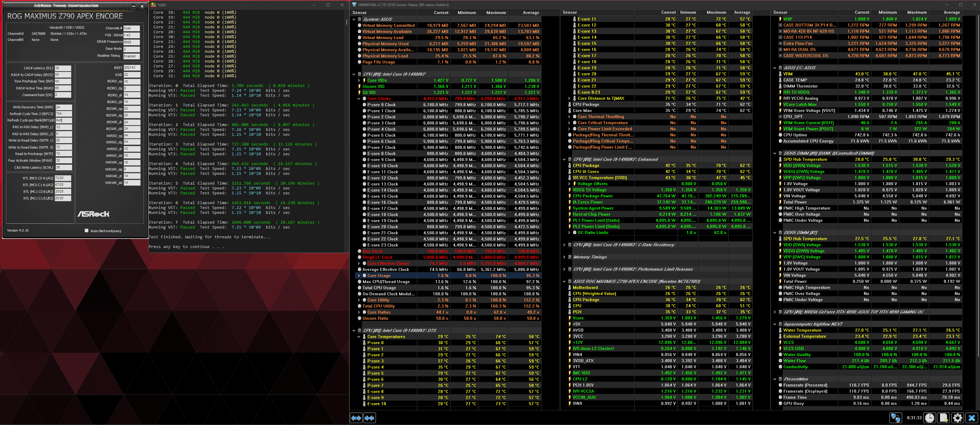The height and width of the screenshot is (425, 980).
Task: Minimize the ASRock Timing Configurator window
Action: click(x=133, y=6)
